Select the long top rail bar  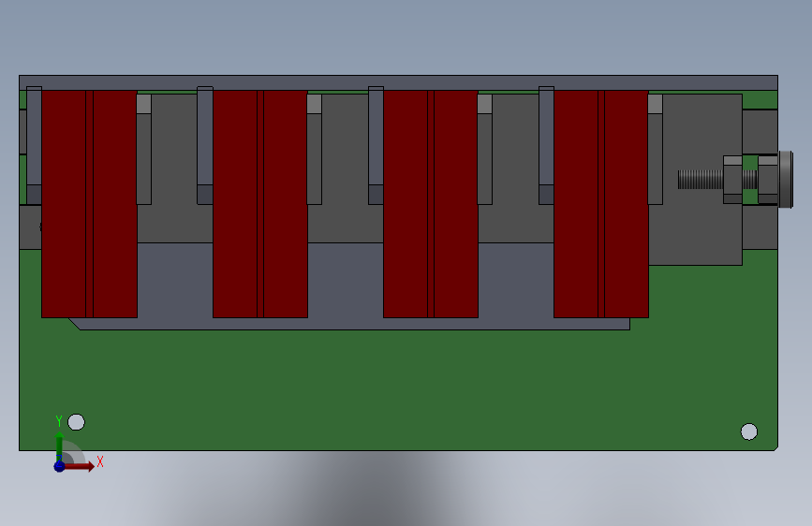pos(398,83)
